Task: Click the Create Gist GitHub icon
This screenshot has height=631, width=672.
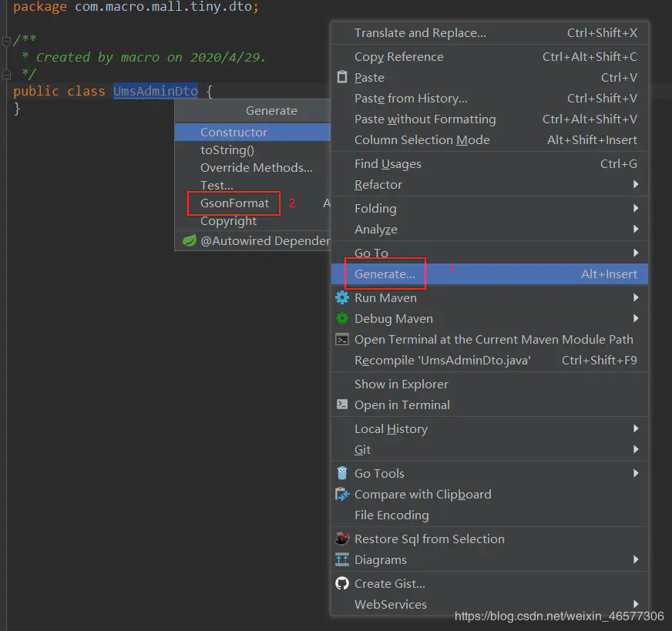Action: pos(342,583)
